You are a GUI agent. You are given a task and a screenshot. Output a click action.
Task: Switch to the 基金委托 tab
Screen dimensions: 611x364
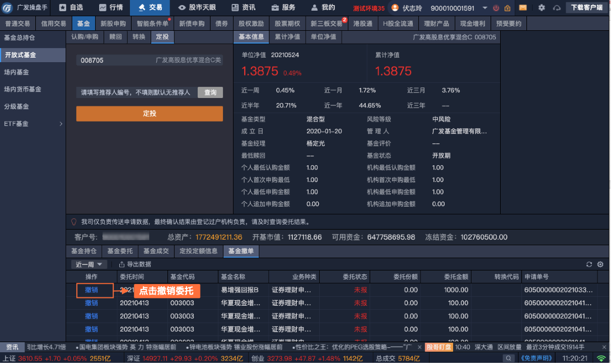point(120,251)
